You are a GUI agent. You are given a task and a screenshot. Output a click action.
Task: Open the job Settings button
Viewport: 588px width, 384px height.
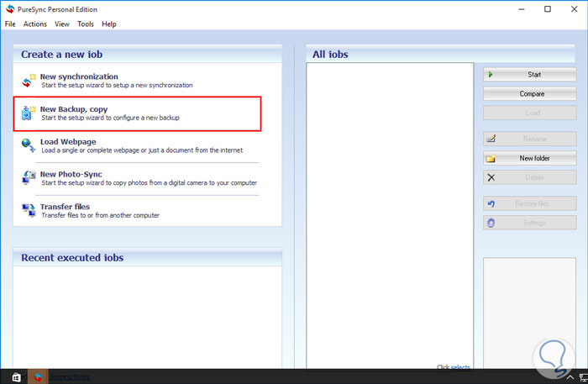(529, 223)
